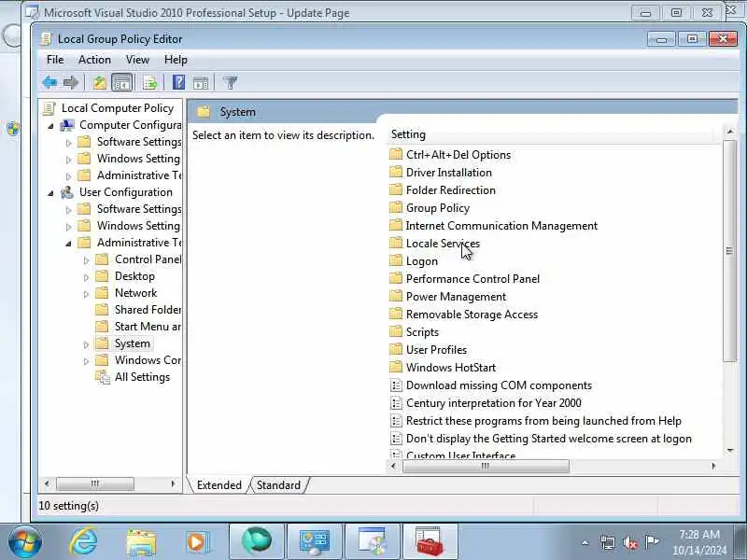The width and height of the screenshot is (747, 560).
Task: Collapse the Computer Configuration node
Action: pyautogui.click(x=50, y=126)
